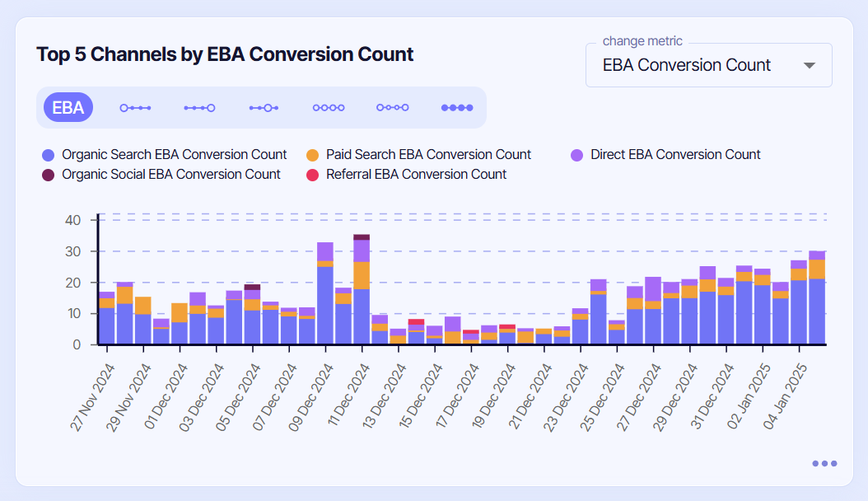Select the four filled circles attribution icon
Image resolution: width=868 pixels, height=501 pixels.
(x=457, y=108)
